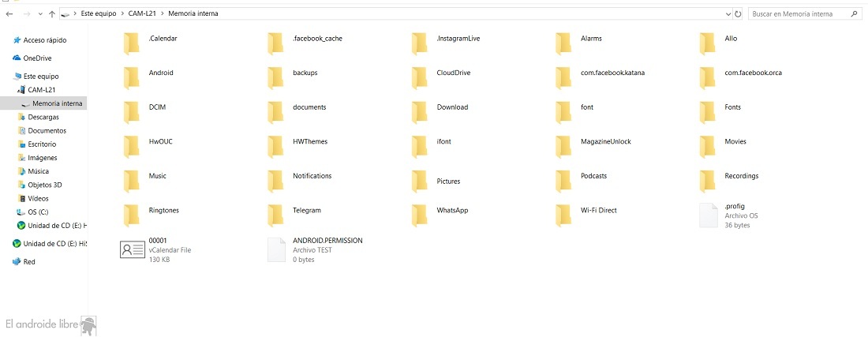The width and height of the screenshot is (868, 337).
Task: Open Documentos in navigation pane
Action: [42, 130]
